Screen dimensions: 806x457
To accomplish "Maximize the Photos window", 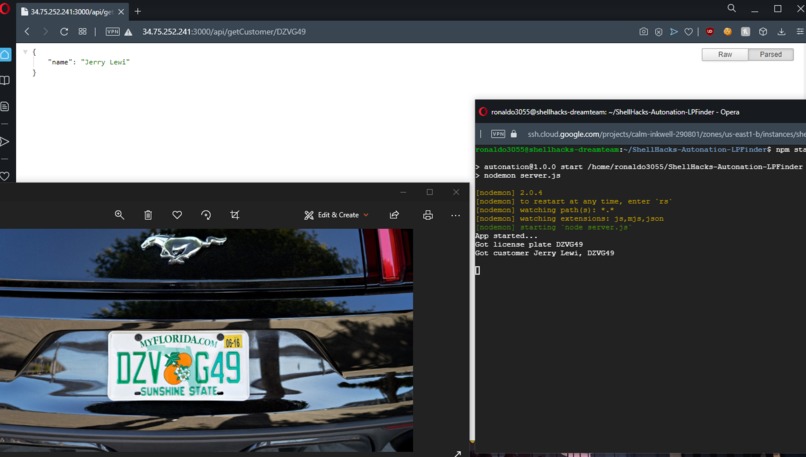I will [430, 192].
